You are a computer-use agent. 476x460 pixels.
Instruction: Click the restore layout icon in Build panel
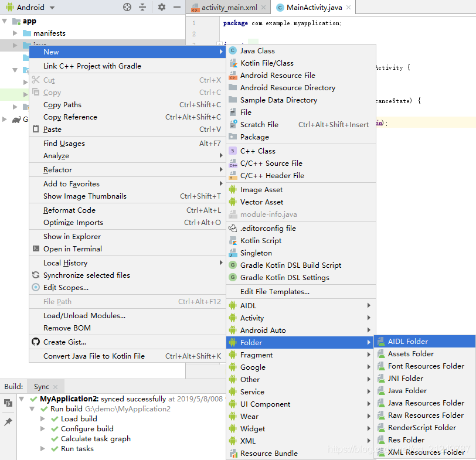coord(8,403)
